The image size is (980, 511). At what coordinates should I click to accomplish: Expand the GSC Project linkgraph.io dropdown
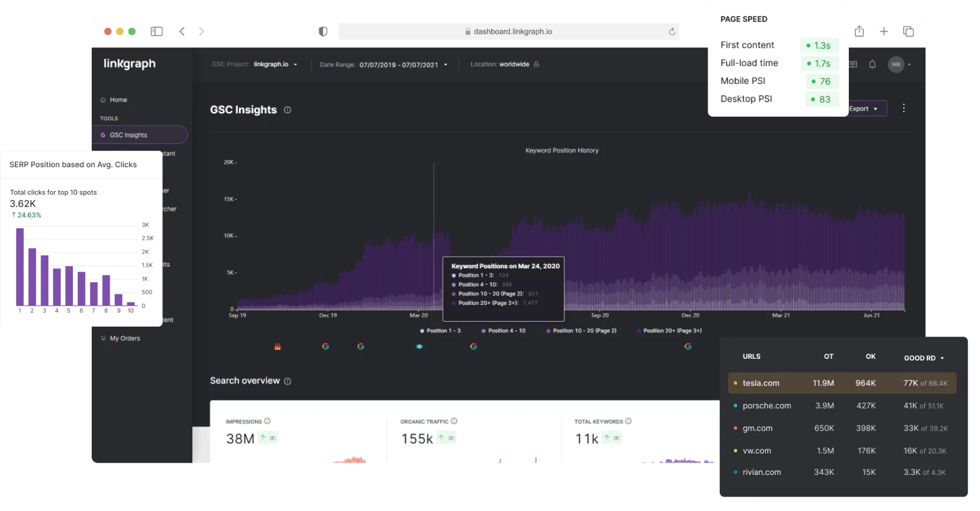pyautogui.click(x=275, y=64)
